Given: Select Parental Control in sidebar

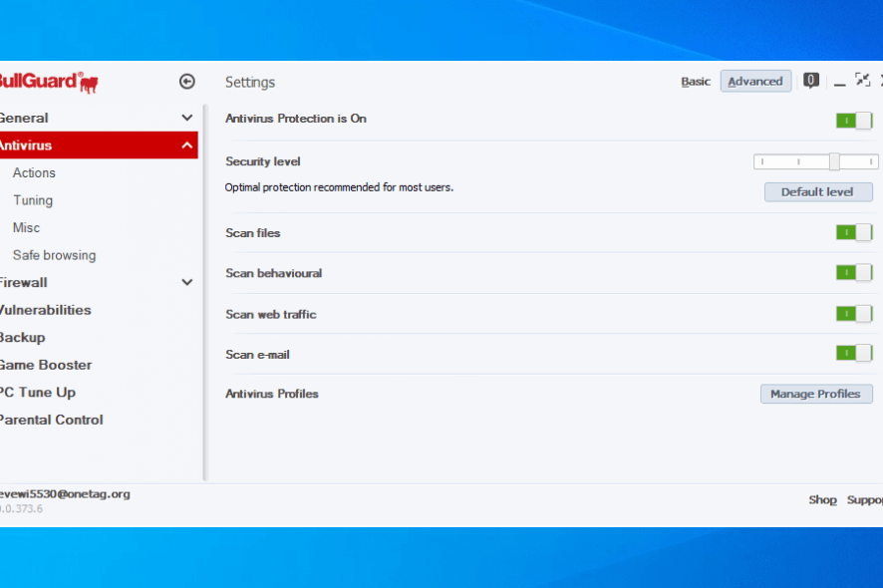Looking at the screenshot, I should tap(51, 420).
